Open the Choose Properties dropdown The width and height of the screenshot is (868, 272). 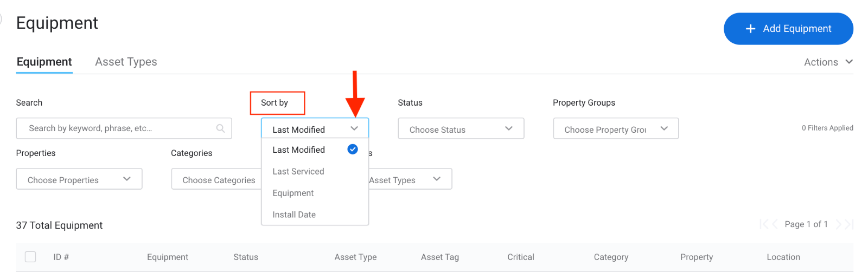pyautogui.click(x=79, y=179)
